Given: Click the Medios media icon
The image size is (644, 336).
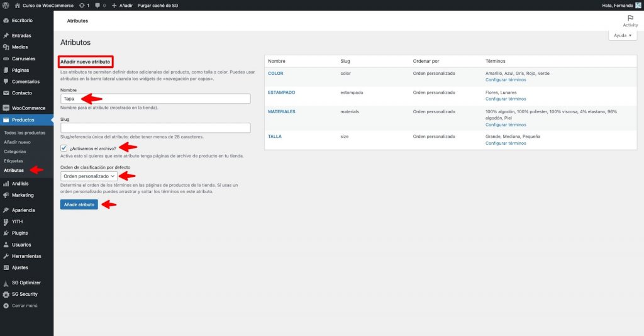Looking at the screenshot, I should 6,47.
